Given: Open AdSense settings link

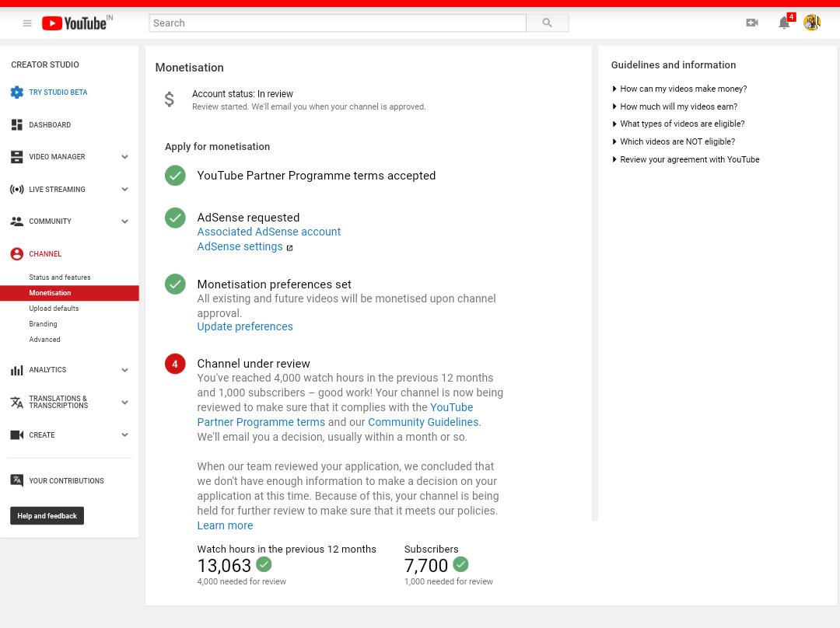Looking at the screenshot, I should 240,246.
